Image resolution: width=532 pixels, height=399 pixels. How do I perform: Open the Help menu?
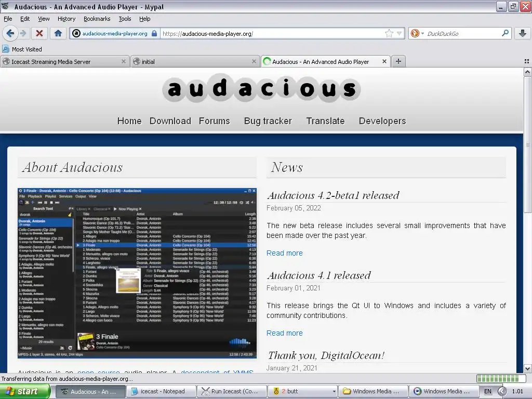(144, 19)
